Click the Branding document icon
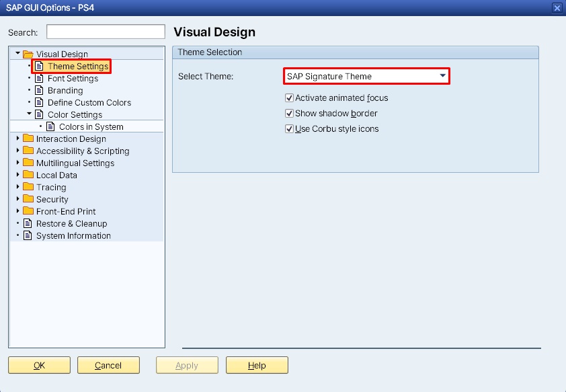566x392 pixels. pos(39,91)
